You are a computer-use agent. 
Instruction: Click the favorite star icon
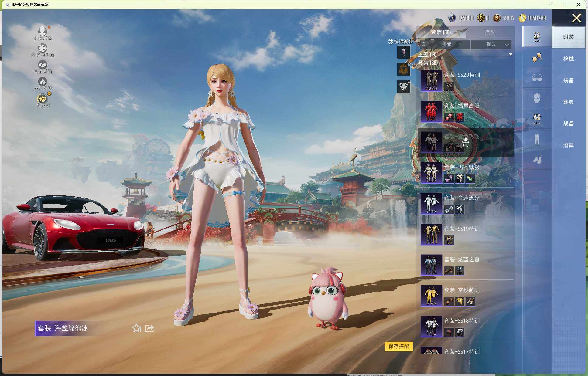coord(136,328)
